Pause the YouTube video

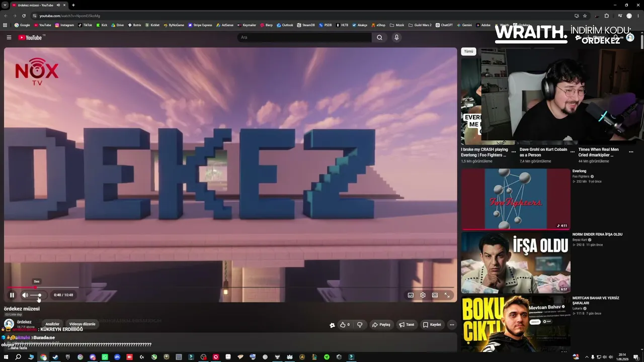[x=12, y=295]
